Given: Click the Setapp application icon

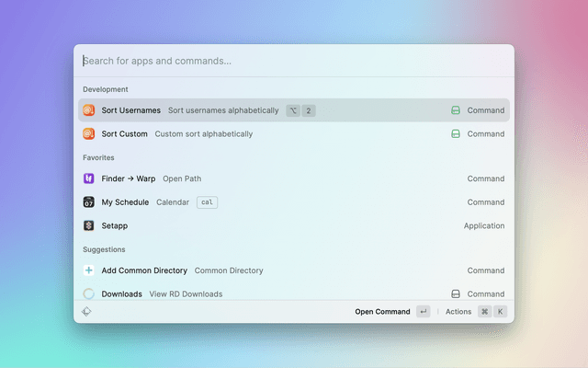Looking at the screenshot, I should [x=89, y=225].
